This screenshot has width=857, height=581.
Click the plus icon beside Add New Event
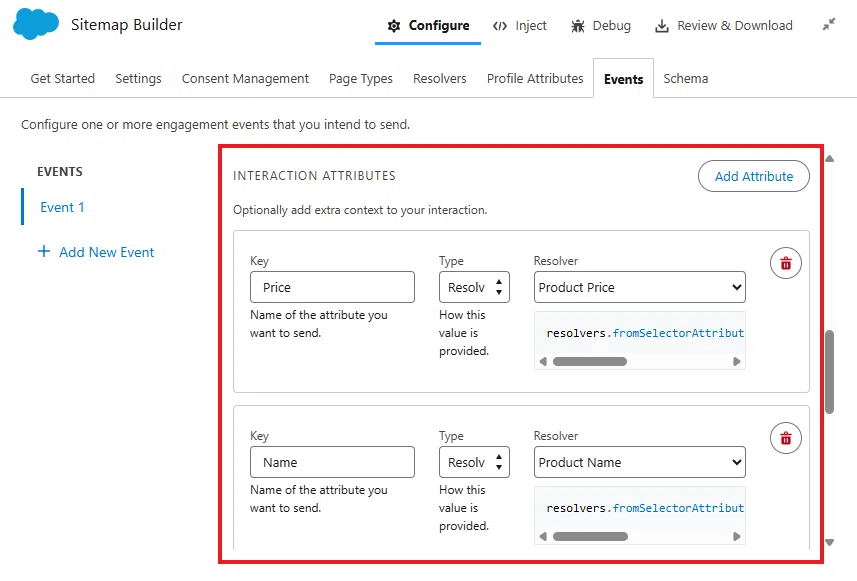(44, 251)
